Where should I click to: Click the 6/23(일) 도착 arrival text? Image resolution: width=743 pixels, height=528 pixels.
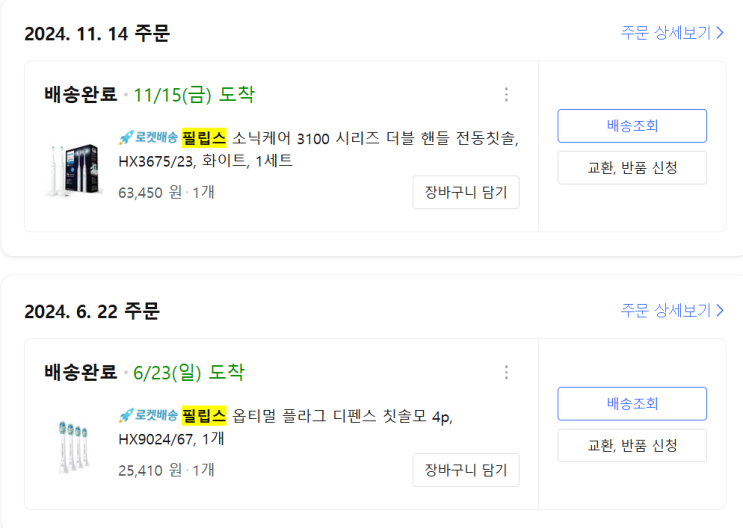pyautogui.click(x=188, y=373)
